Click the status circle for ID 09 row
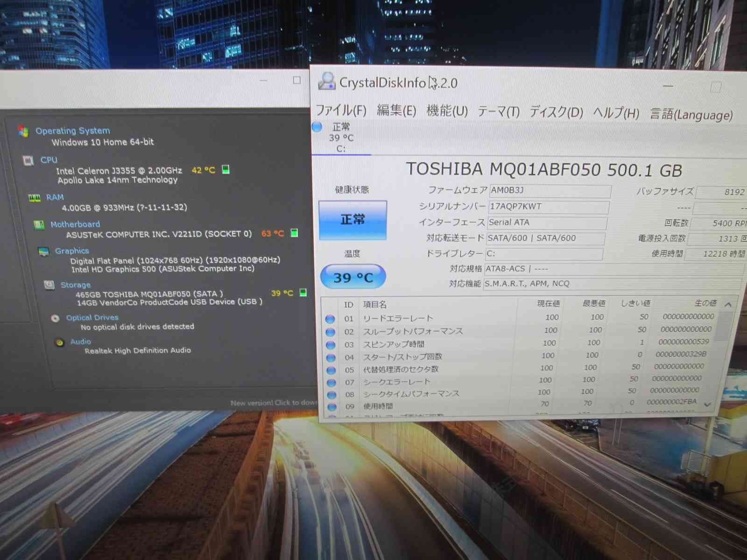This screenshot has width=747, height=560. pyautogui.click(x=332, y=407)
